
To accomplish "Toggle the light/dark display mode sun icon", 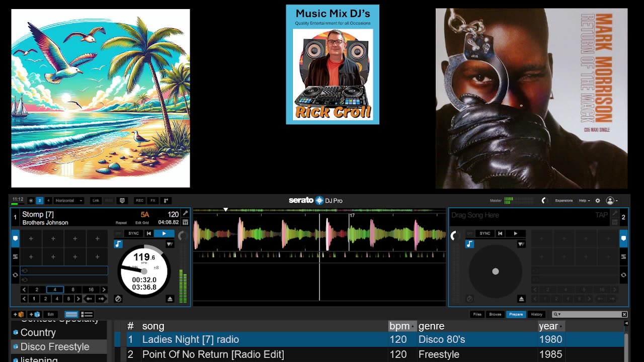I will click(x=31, y=201).
